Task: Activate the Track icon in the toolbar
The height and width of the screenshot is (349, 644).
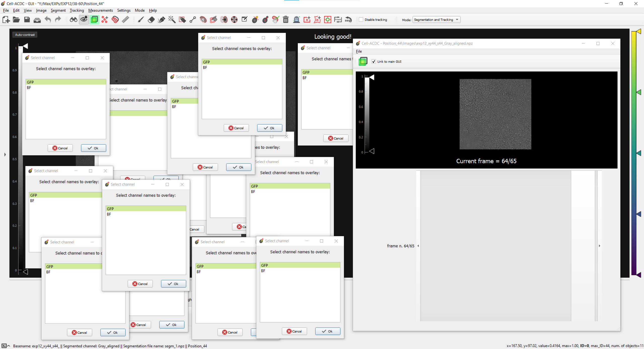Action: pyautogui.click(x=338, y=19)
